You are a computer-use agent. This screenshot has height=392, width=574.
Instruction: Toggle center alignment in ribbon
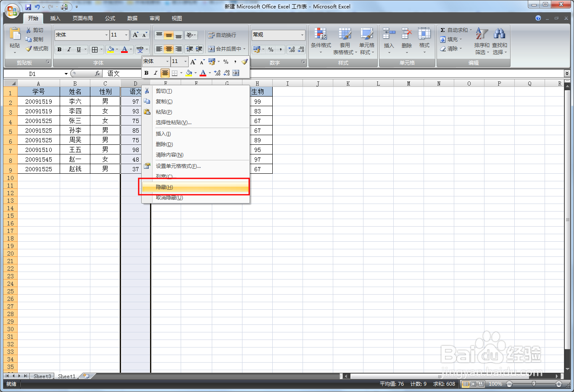[x=169, y=49]
